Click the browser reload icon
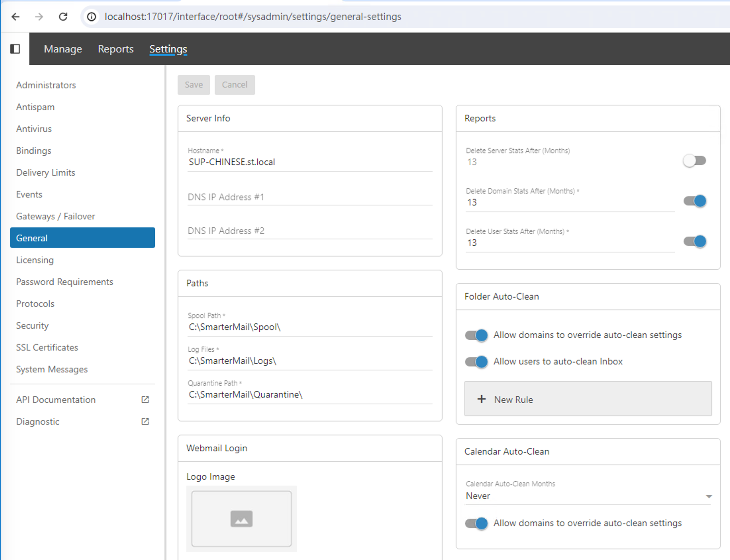This screenshot has height=560, width=730. tap(63, 17)
